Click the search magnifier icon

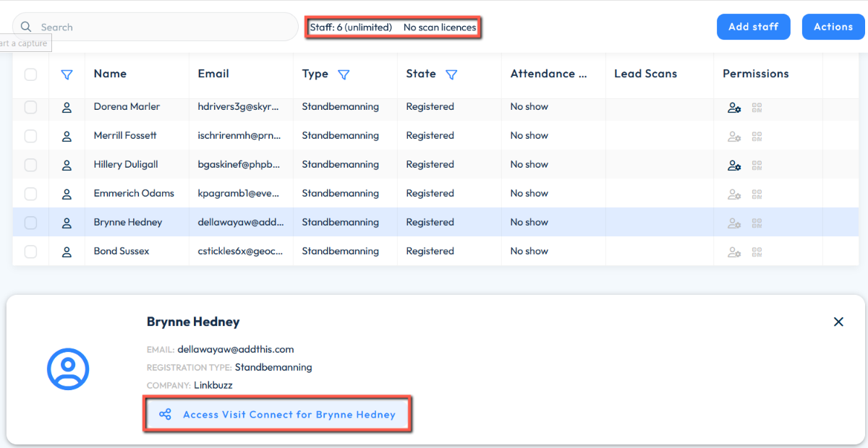pos(26,27)
